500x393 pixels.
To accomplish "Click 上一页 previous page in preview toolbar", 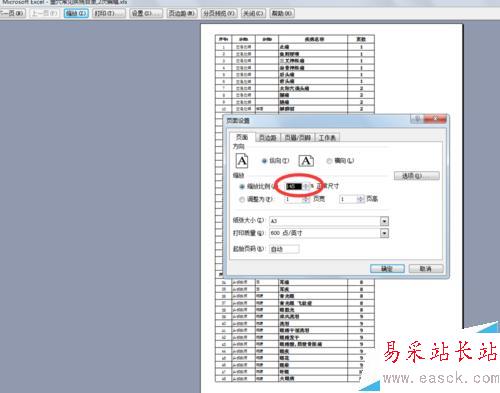I will [45, 13].
